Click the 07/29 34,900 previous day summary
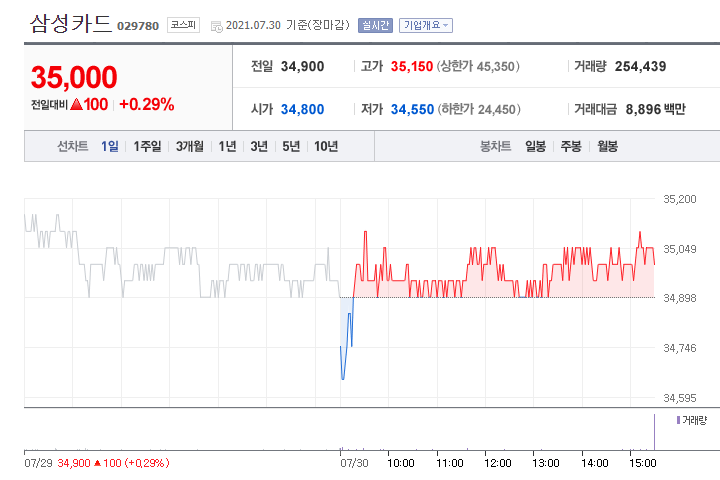 point(97,463)
